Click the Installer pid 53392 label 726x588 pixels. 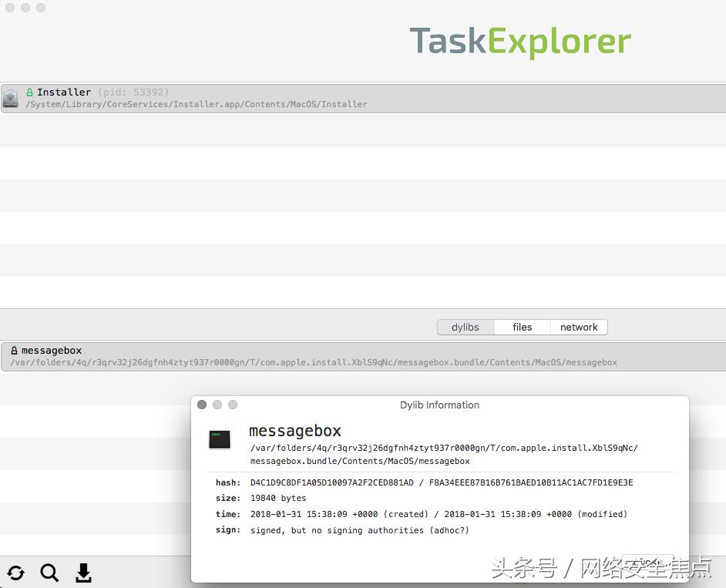point(133,92)
